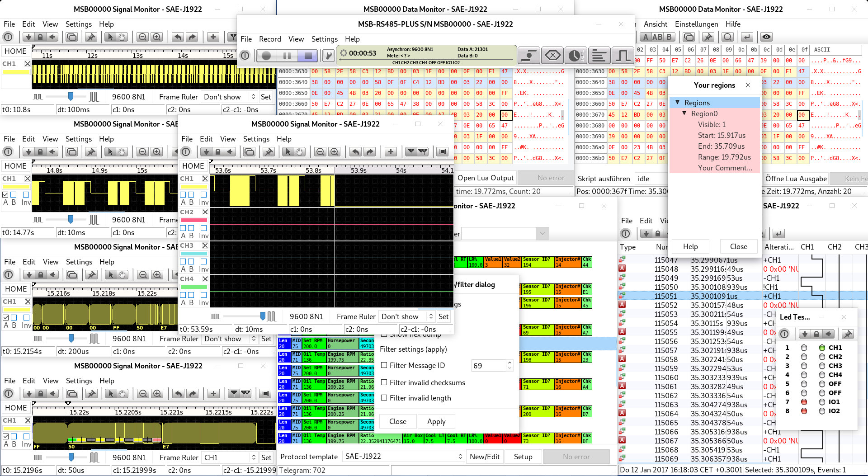This screenshot has width=868, height=476.
Task: Open wrench settings icon in MSB-RS485-PLUS toolbar
Action: (329, 56)
